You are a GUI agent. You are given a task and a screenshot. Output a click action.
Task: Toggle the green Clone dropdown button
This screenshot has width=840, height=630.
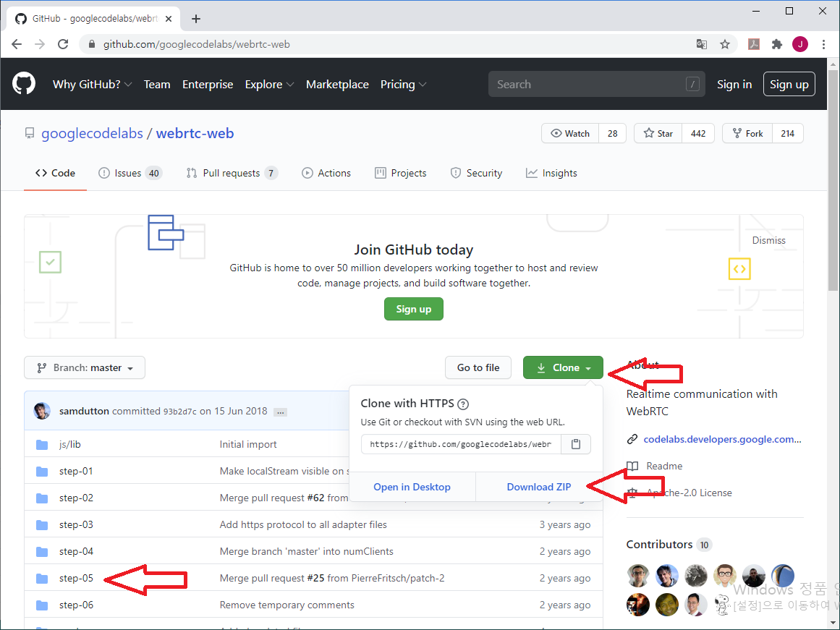coord(563,367)
